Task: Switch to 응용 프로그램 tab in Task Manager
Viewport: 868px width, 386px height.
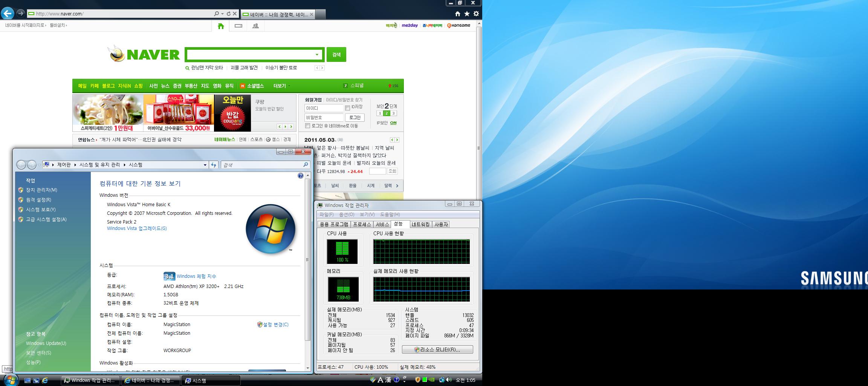Action: (334, 224)
